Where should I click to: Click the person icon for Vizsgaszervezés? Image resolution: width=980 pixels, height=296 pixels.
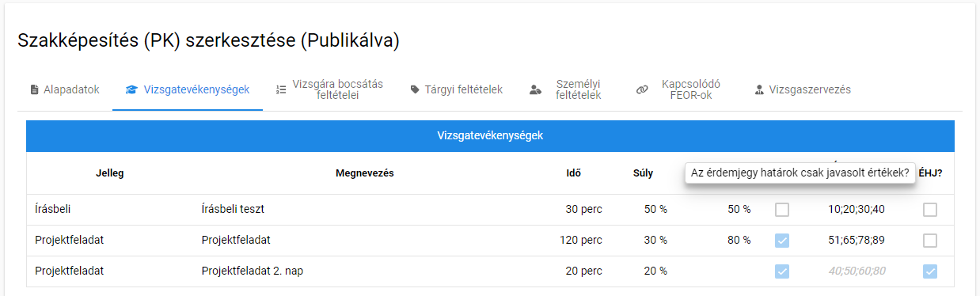coord(759,89)
